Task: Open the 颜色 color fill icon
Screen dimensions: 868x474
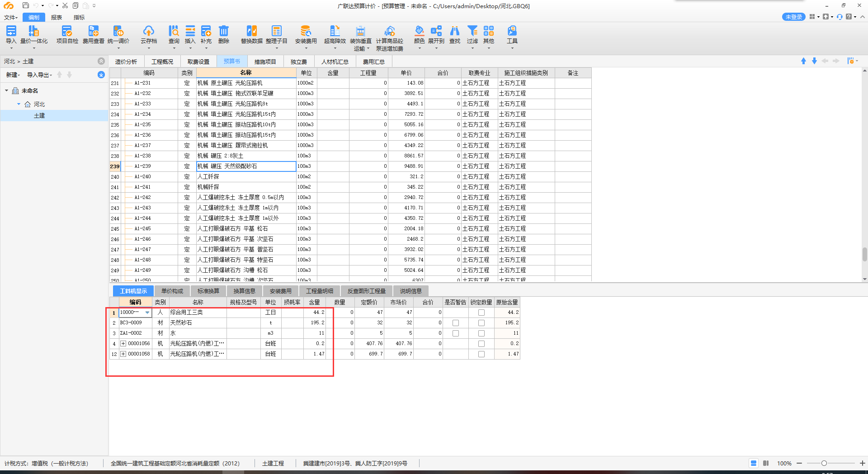Action: tap(420, 35)
